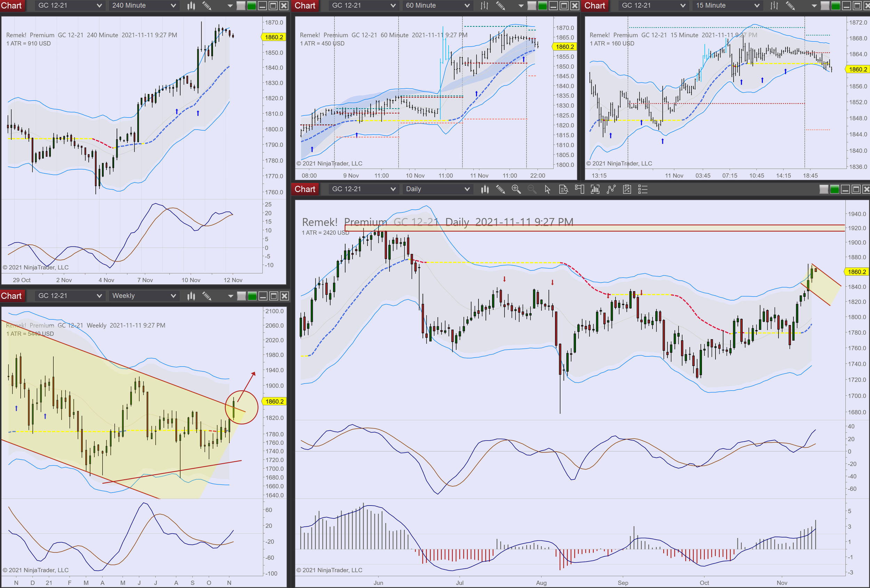Image resolution: width=870 pixels, height=588 pixels.
Task: Open strategy checklist icon in Daily chart
Action: 627,189
